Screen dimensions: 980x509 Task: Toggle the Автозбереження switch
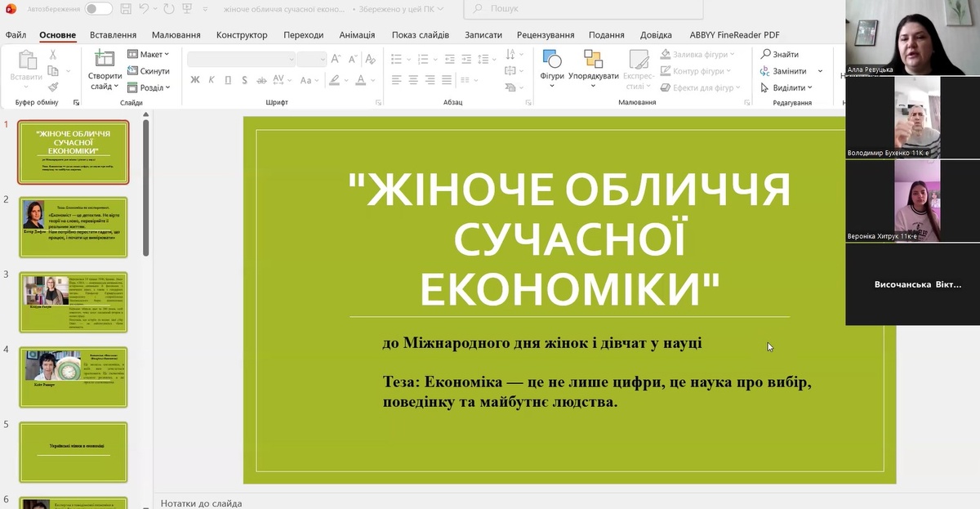pos(99,9)
